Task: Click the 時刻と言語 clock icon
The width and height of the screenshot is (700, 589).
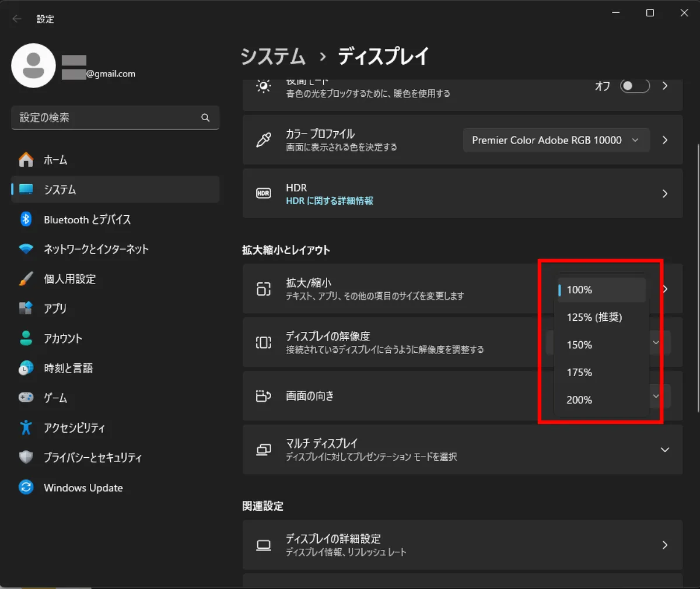Action: pyautogui.click(x=26, y=368)
